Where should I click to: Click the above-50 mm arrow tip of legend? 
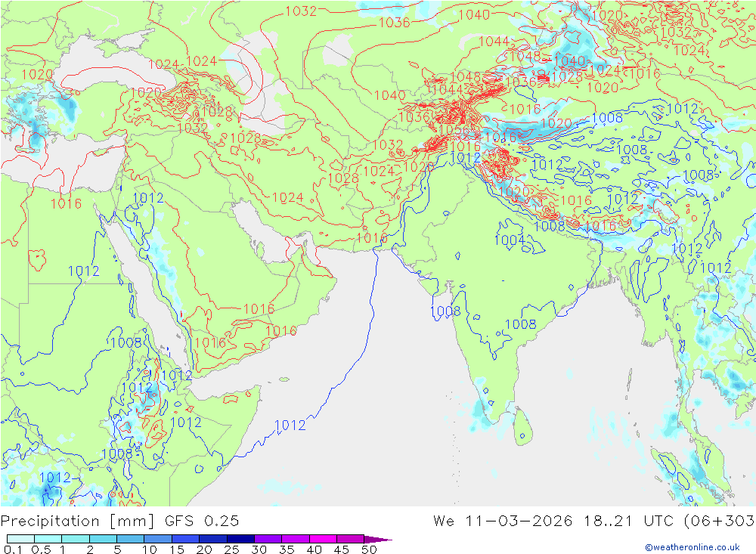click(x=378, y=539)
